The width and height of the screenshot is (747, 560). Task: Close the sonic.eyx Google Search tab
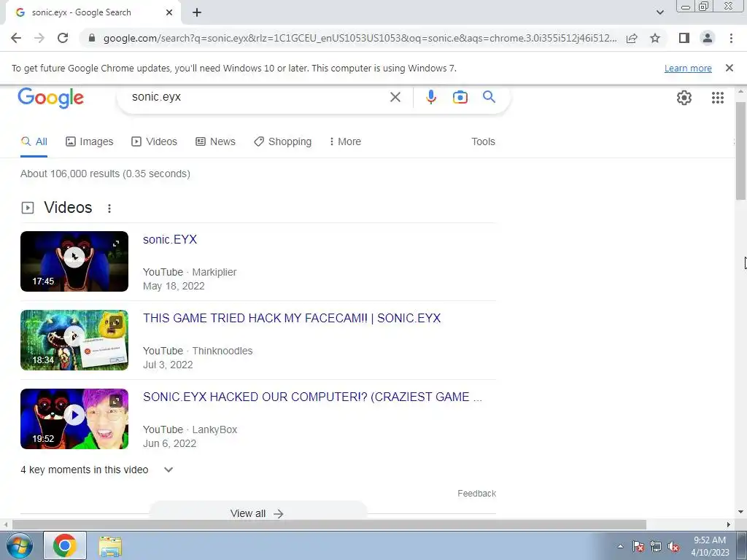169,12
